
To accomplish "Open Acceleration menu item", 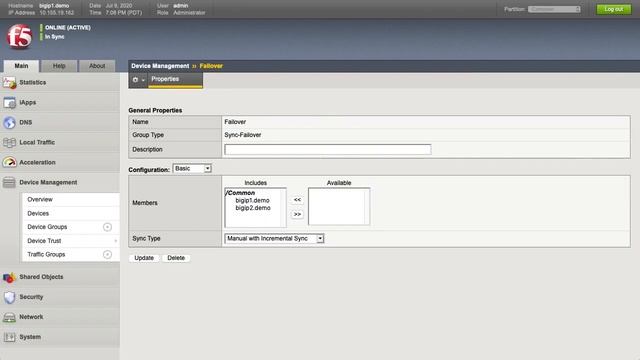I will [x=38, y=162].
